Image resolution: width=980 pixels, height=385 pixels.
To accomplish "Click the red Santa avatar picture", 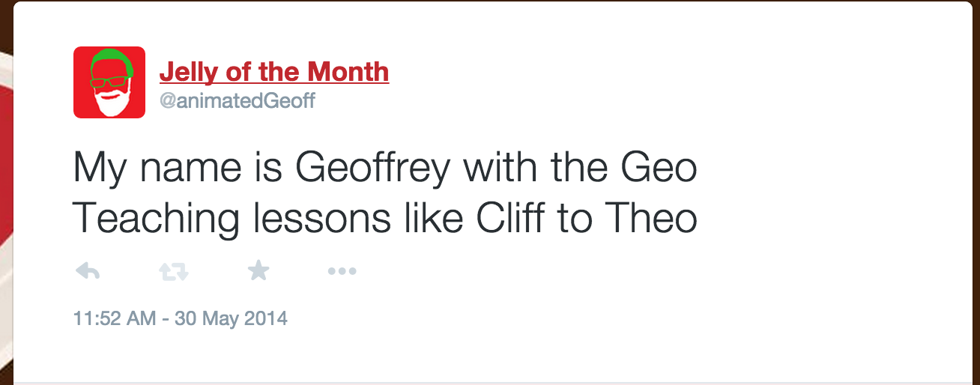I will point(109,82).
